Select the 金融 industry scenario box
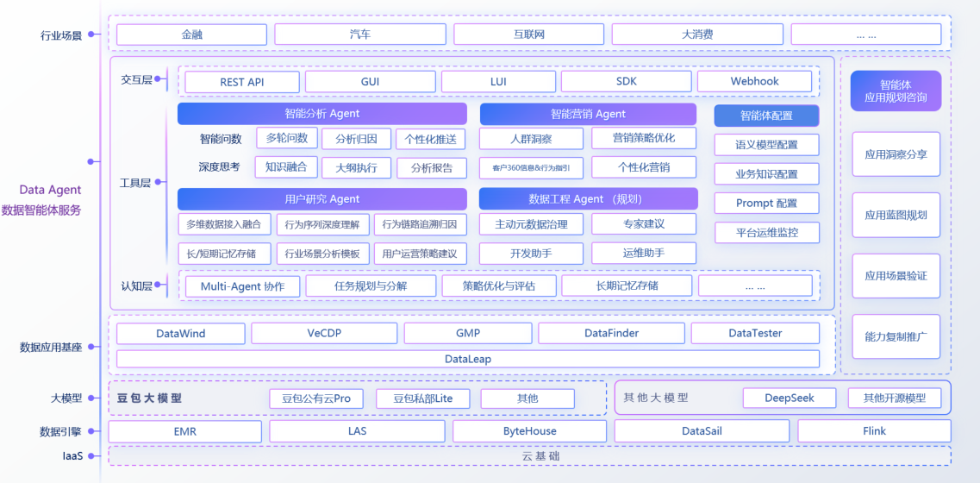 click(191, 34)
